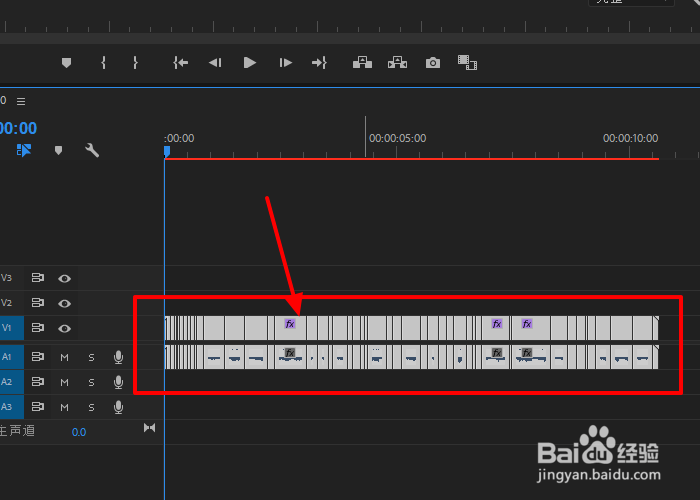
Task: Click the program monitor scrub bar
Action: [x=350, y=38]
